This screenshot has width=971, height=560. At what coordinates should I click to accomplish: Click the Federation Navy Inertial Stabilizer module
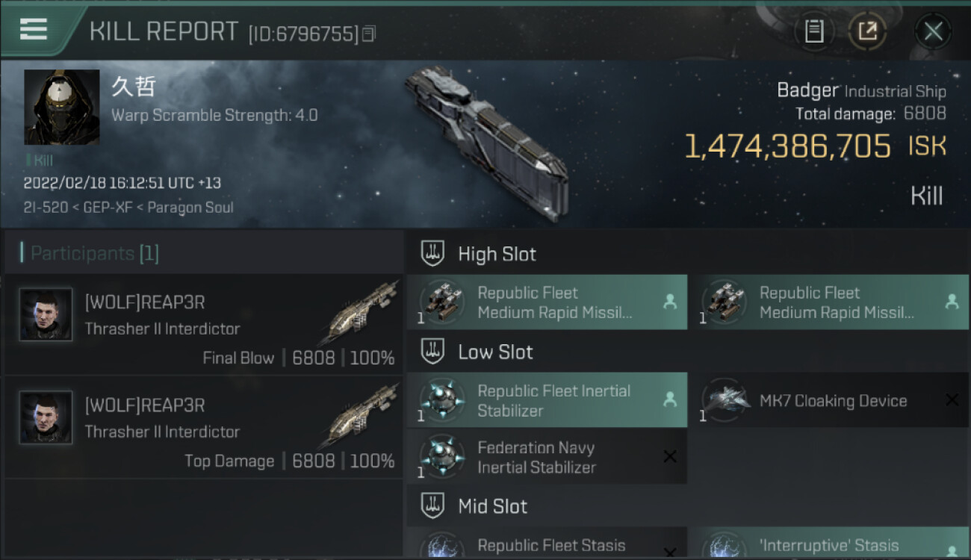(x=547, y=457)
